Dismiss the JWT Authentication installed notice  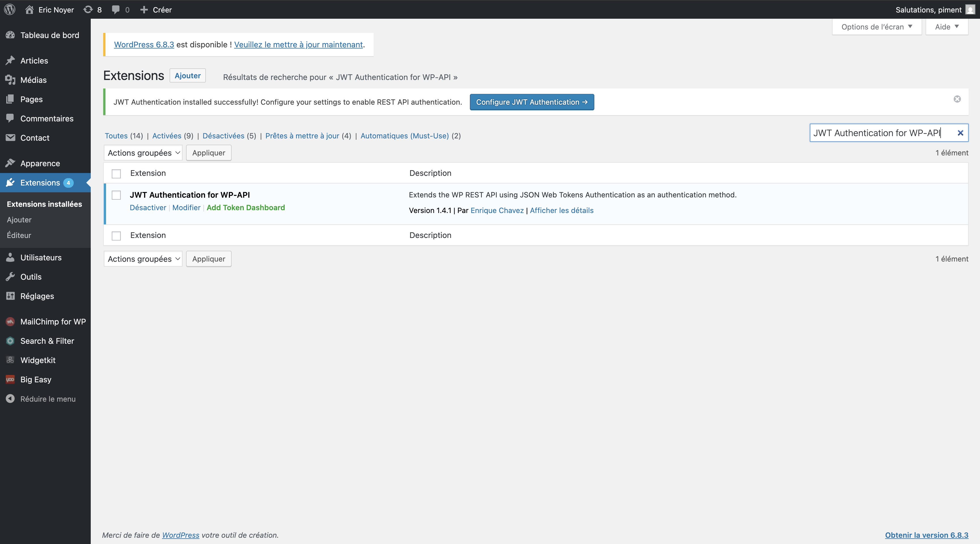957,99
